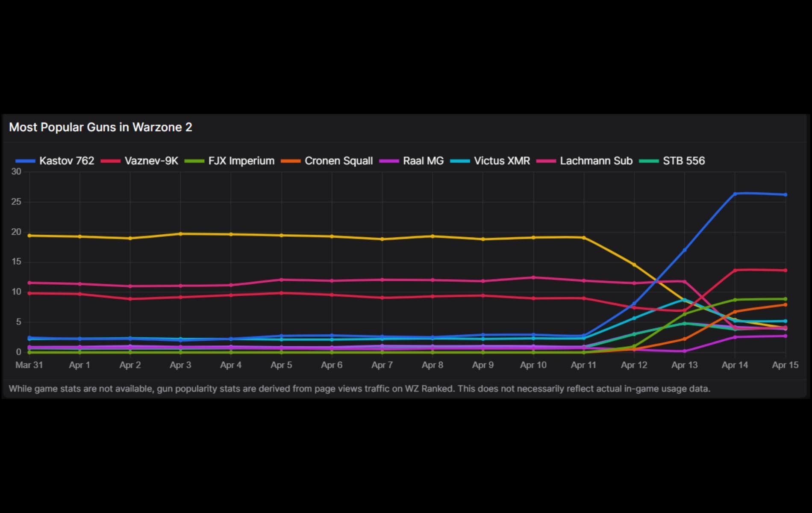
Task: Click the orange Cronen Squall legend swatch
Action: point(291,161)
